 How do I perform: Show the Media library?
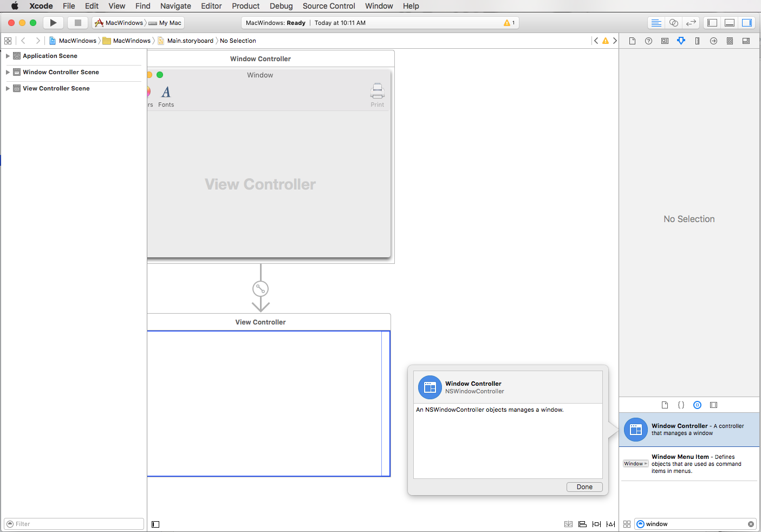[x=713, y=405]
